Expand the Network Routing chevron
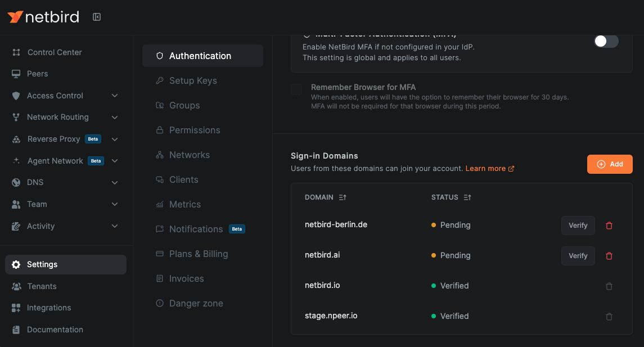The width and height of the screenshot is (644, 347). [x=115, y=118]
